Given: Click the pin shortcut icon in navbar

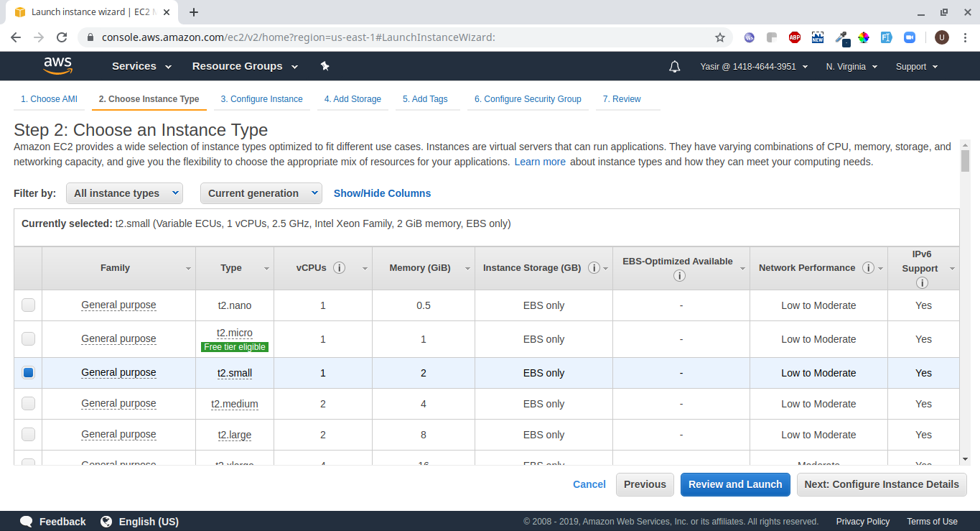Looking at the screenshot, I should pyautogui.click(x=325, y=66).
